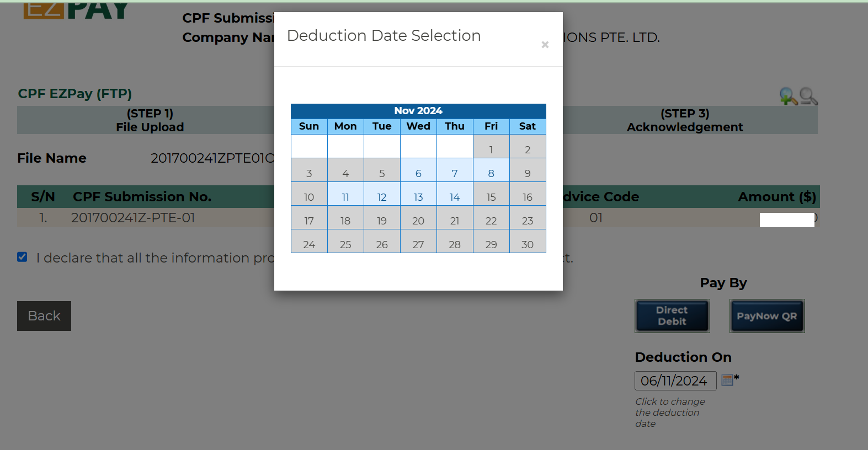Pick the 12th in Nov 2024 calendar
The height and width of the screenshot is (450, 868).
point(382,197)
